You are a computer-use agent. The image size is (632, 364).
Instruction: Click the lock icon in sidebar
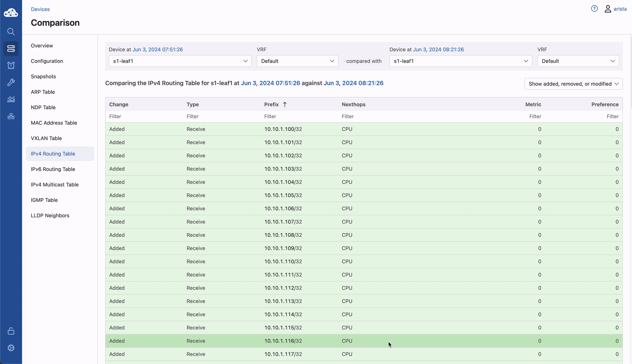[x=11, y=331]
